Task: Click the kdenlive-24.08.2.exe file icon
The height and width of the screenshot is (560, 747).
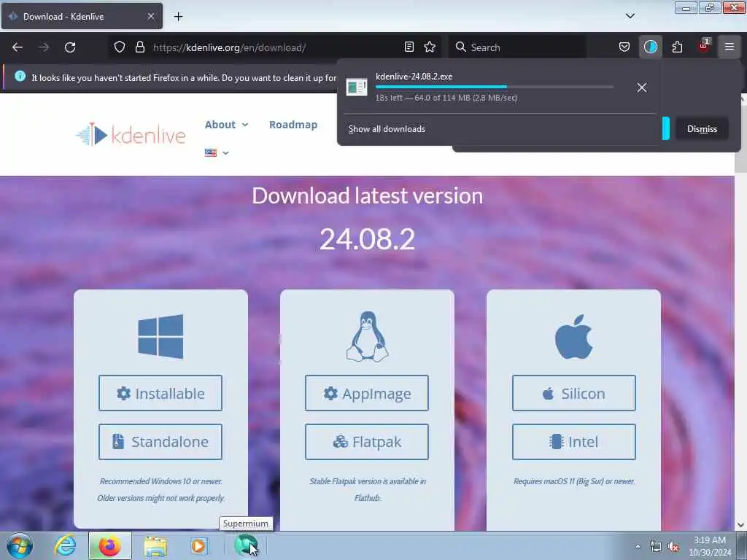Action: (x=356, y=87)
